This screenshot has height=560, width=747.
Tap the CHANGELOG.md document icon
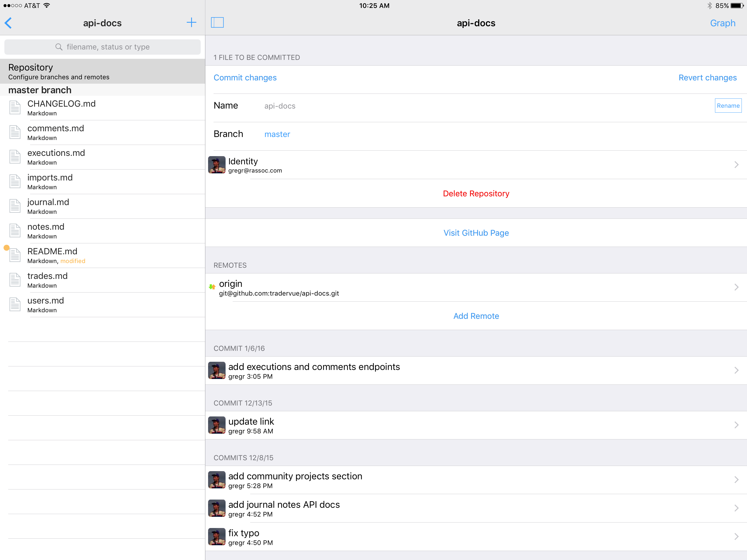[x=15, y=108]
